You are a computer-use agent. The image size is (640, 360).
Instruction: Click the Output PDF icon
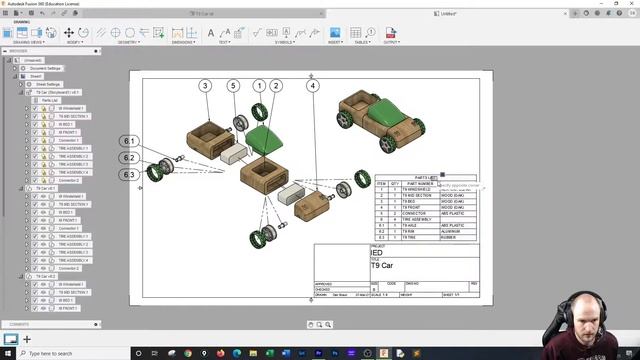pos(391,33)
